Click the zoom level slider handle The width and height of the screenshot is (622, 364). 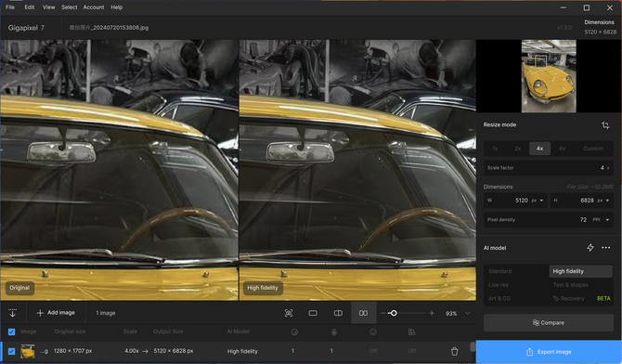[393, 313]
